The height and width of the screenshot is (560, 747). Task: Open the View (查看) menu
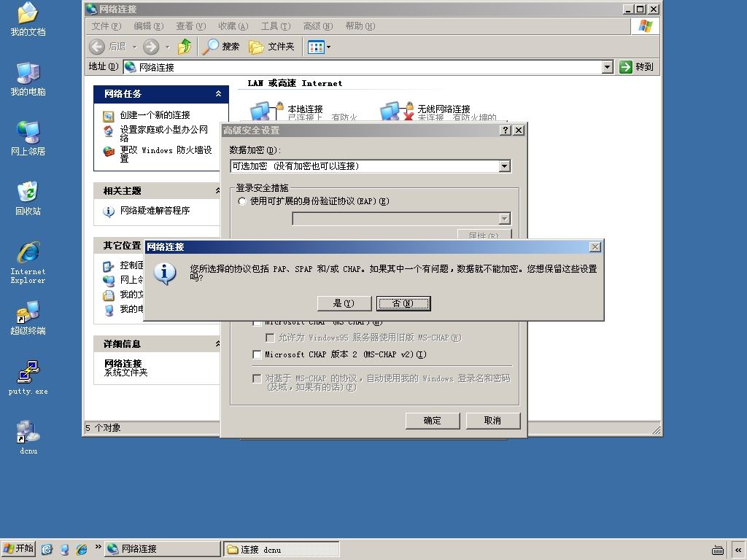[x=191, y=26]
